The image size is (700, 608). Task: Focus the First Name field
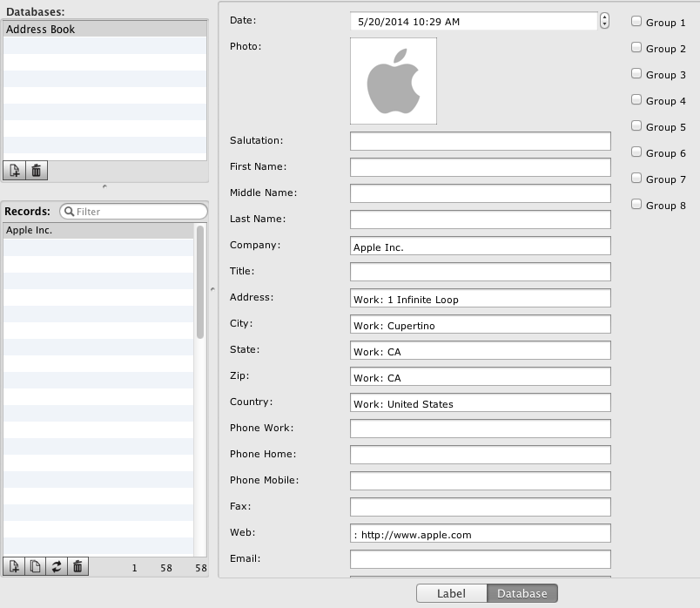481,167
